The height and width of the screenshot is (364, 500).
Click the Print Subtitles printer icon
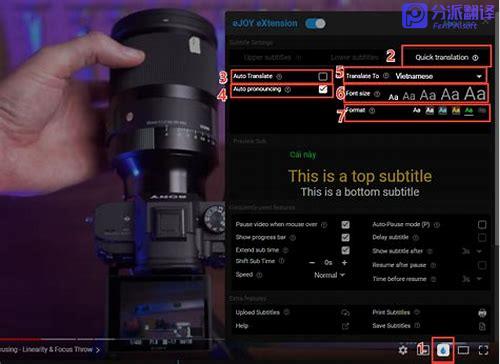482,313
